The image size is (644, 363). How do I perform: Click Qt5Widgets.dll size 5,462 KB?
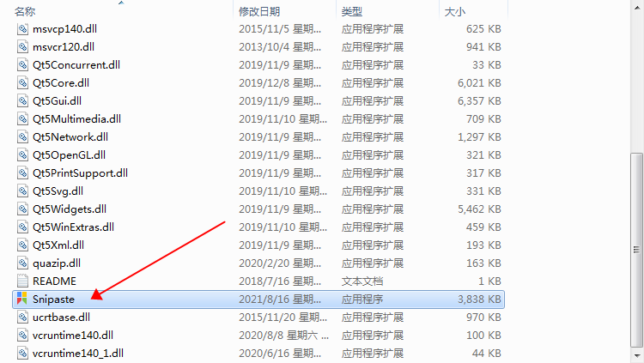[x=479, y=209]
